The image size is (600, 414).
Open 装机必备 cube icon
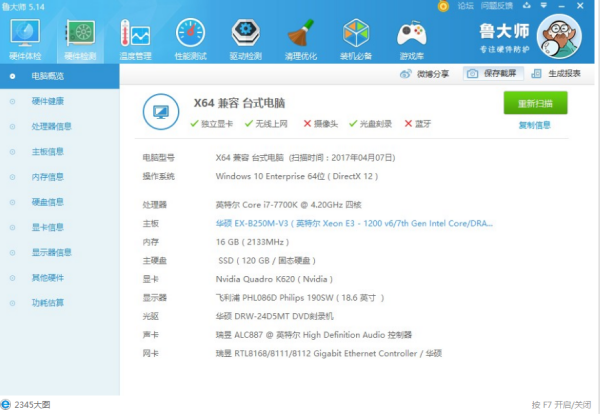pyautogui.click(x=356, y=39)
